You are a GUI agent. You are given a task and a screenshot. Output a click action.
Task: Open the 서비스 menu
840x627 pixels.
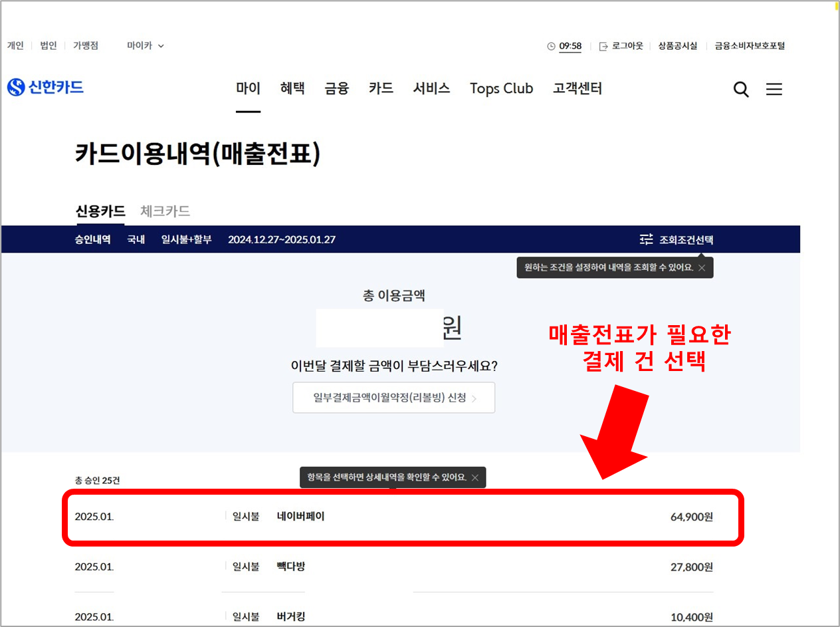click(x=431, y=88)
